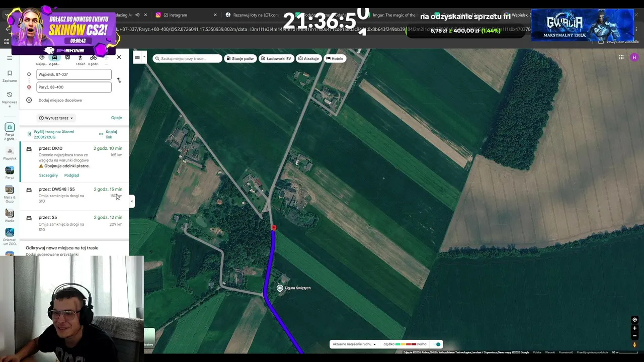Open the Orientarium ZOO recent item

pos(10,236)
